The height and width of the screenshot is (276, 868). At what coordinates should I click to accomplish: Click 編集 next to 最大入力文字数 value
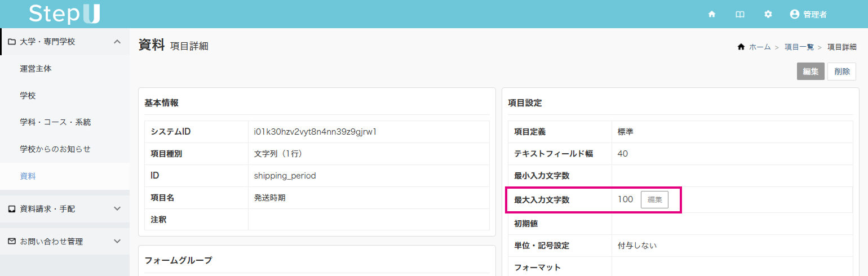(654, 200)
